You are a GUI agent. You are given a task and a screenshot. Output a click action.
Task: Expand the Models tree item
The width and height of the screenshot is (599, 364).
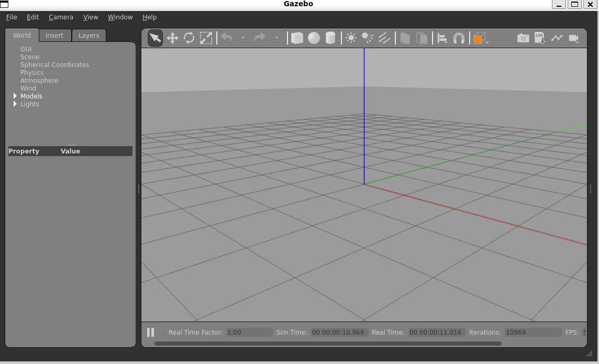[x=15, y=96]
